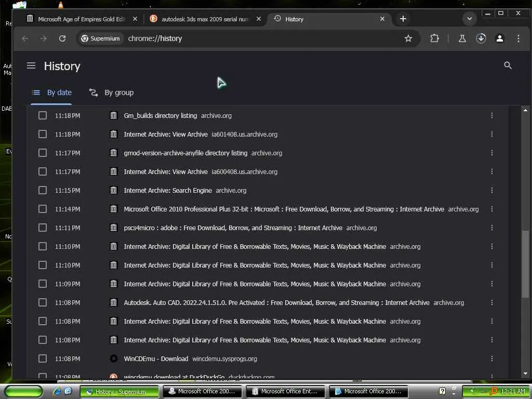Close the Age of Empires tab
532x399 pixels.
(x=135, y=19)
